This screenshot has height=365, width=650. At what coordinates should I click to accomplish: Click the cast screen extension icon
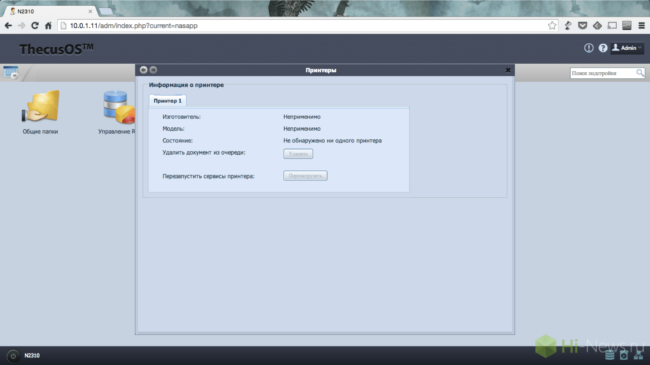pyautogui.click(x=612, y=26)
